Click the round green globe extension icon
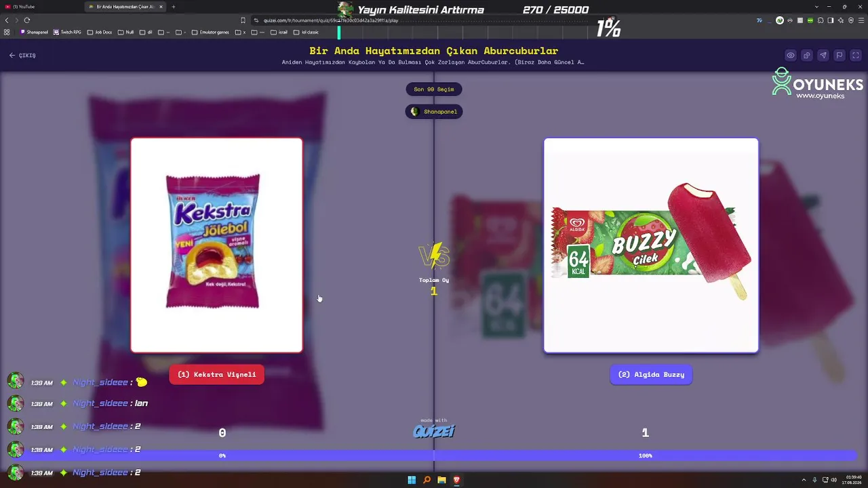The width and height of the screenshot is (868, 488). (x=780, y=20)
